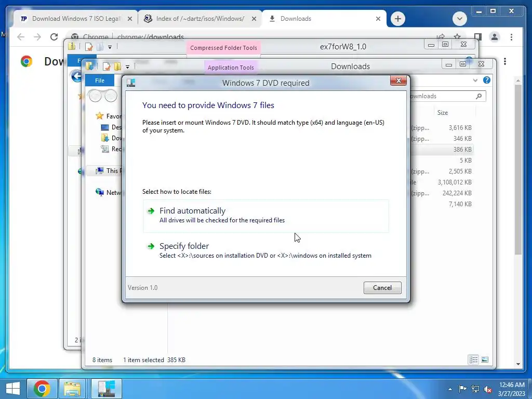The height and width of the screenshot is (399, 532).
Task: Open network tray icon
Action: click(475, 389)
